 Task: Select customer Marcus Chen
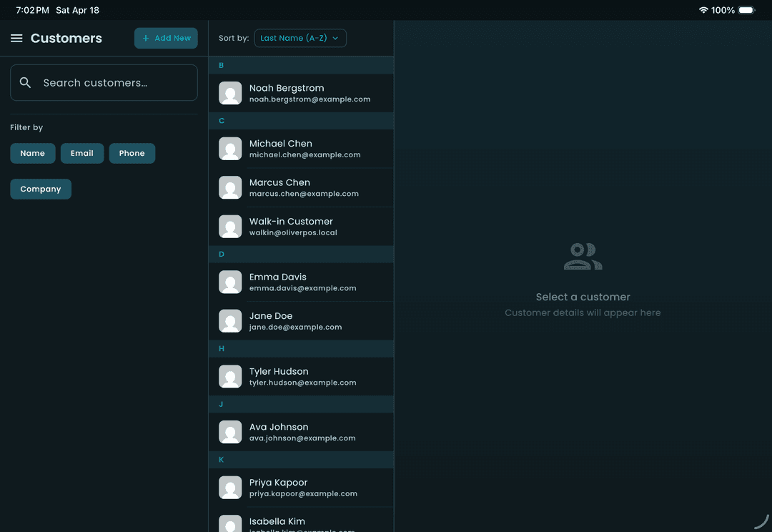(x=302, y=187)
